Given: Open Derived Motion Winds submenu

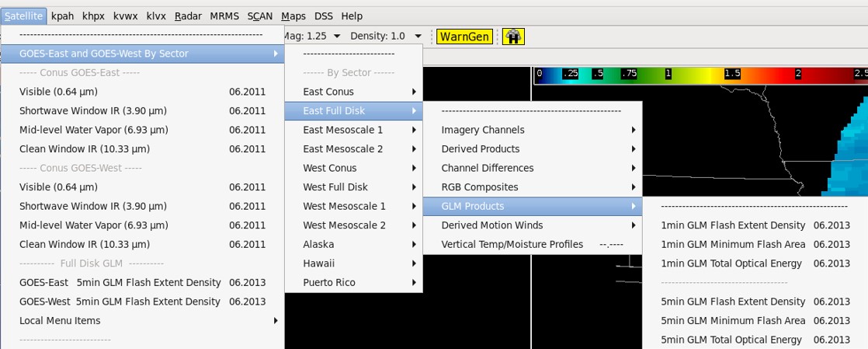Looking at the screenshot, I should [533, 225].
